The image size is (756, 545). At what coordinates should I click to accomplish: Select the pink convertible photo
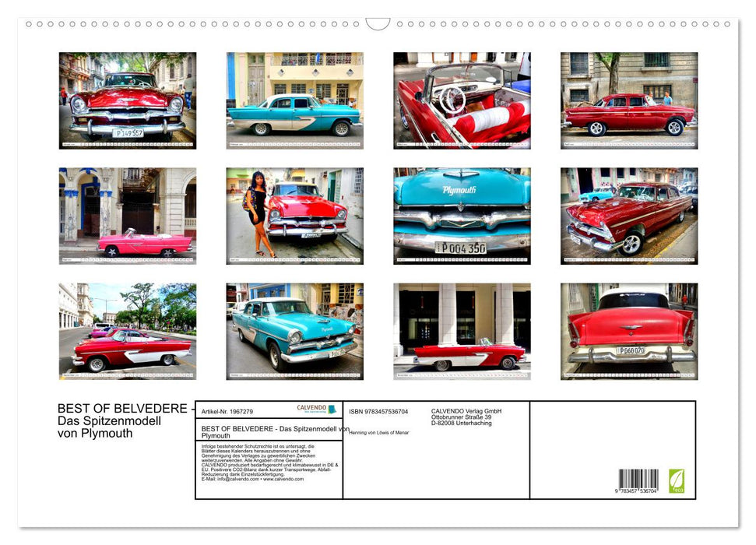(128, 216)
